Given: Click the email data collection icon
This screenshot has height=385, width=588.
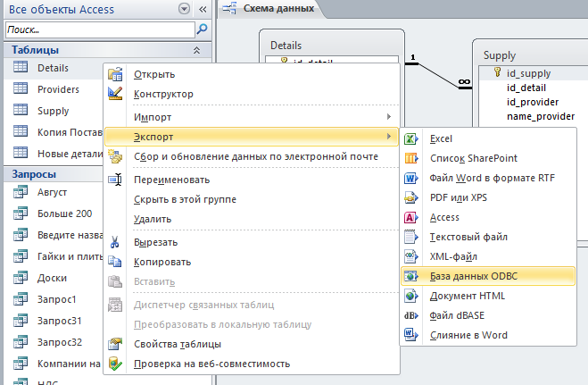Looking at the screenshot, I should (115, 156).
